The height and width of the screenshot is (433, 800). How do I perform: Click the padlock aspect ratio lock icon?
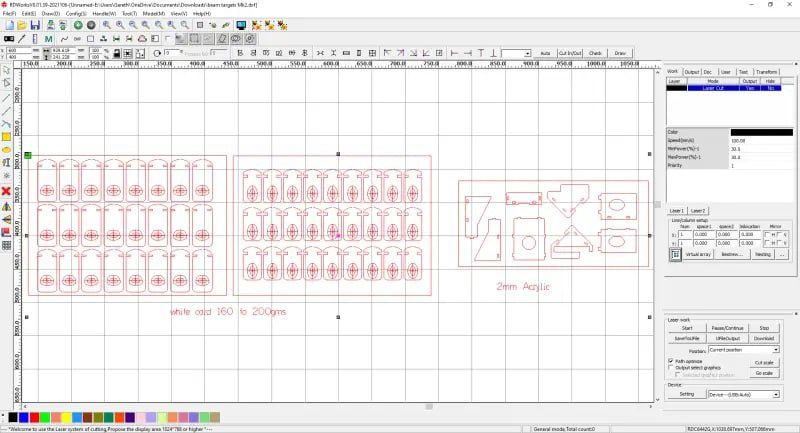[x=117, y=53]
